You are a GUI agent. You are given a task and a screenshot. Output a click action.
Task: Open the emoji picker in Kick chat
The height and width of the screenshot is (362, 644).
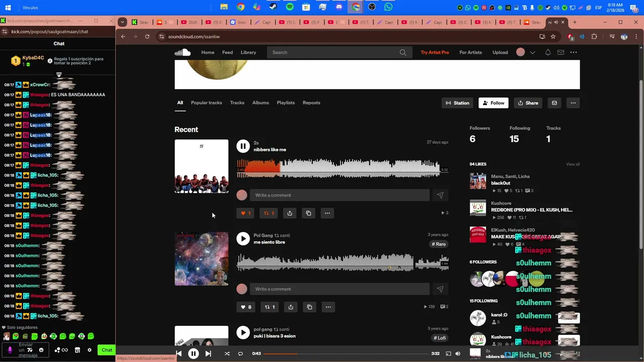[41, 350]
